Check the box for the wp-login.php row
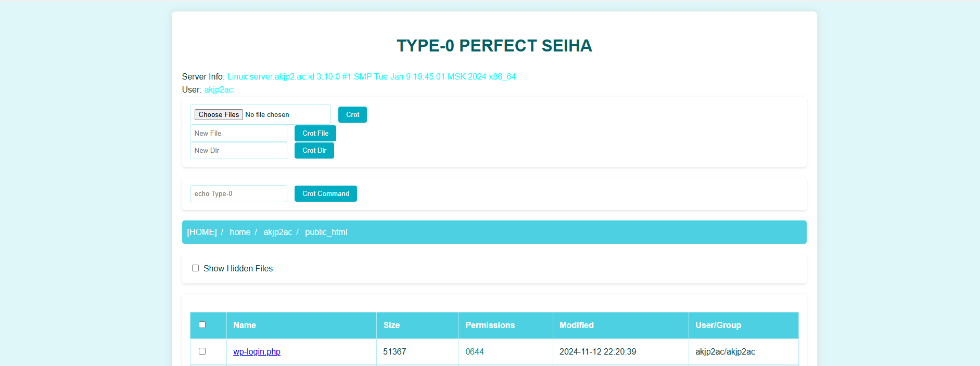Screen dimensions: 980x366 click(202, 351)
